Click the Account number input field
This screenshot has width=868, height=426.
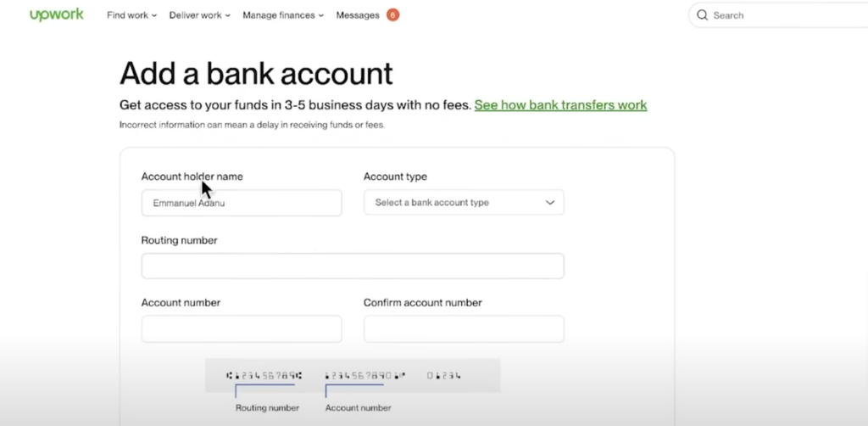242,329
